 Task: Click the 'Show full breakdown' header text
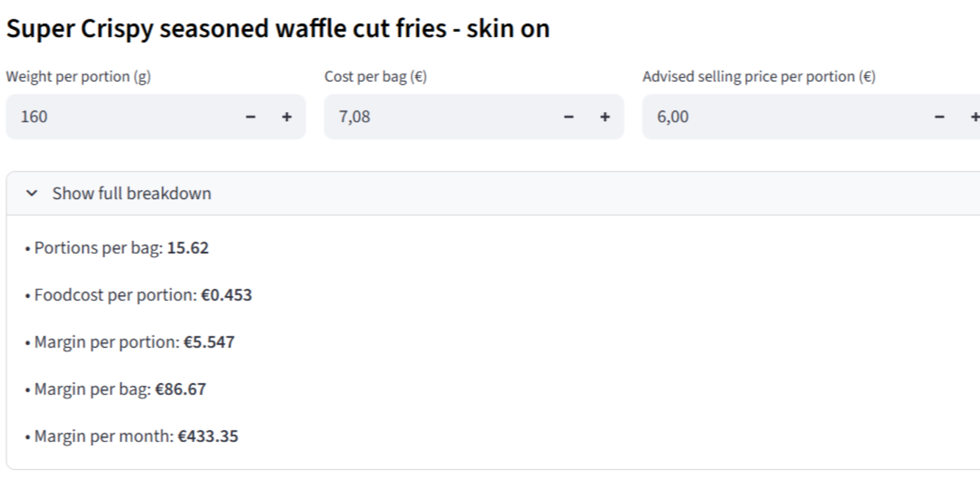click(131, 194)
